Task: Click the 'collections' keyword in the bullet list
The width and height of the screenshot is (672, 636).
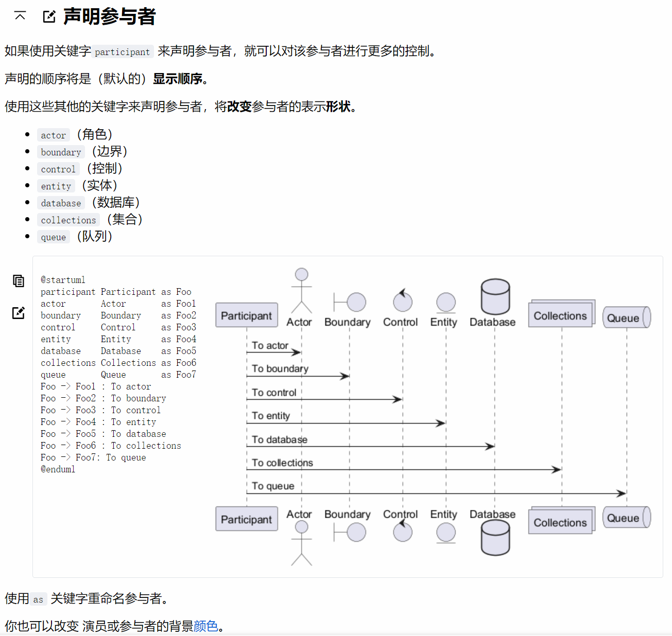Action: (68, 220)
